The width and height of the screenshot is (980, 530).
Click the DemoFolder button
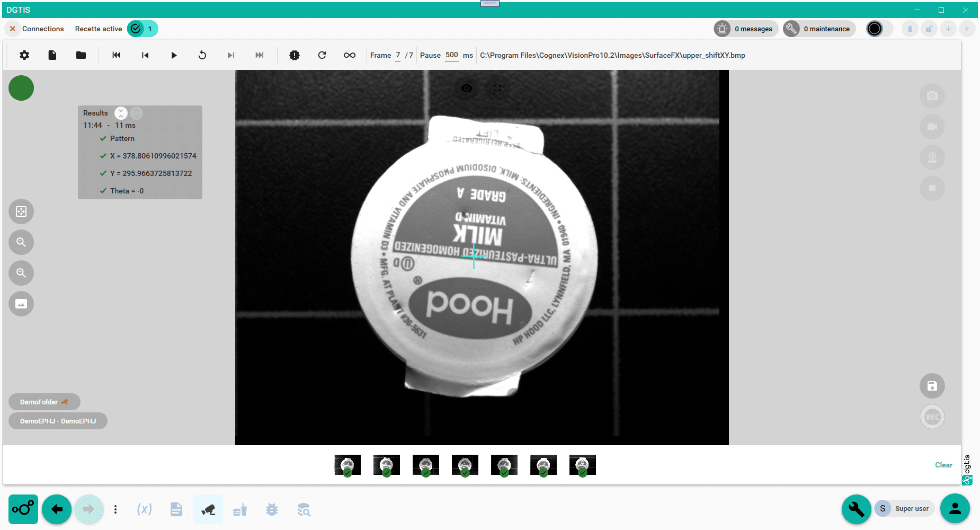(44, 402)
